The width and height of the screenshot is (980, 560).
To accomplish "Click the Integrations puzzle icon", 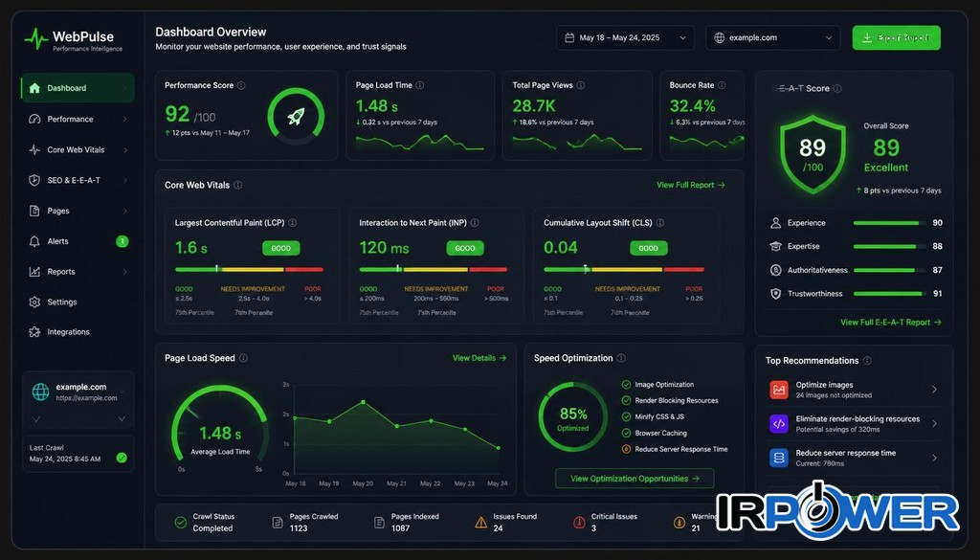I will click(34, 332).
